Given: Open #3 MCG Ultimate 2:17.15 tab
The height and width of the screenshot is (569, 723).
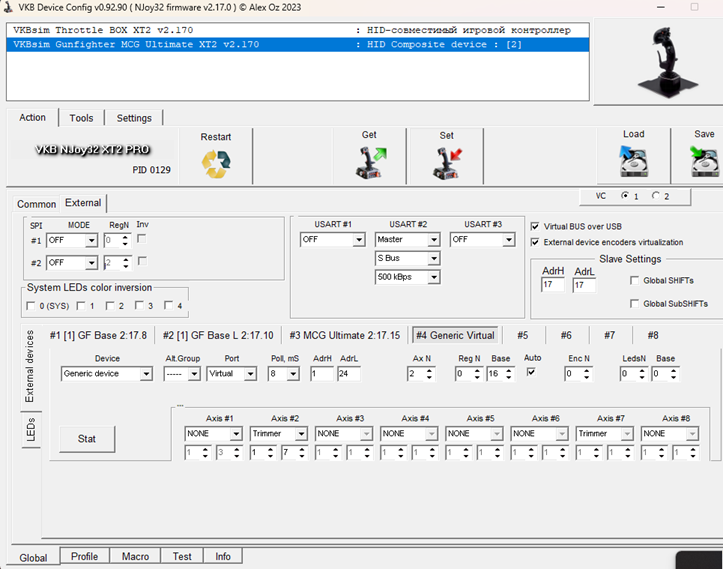Looking at the screenshot, I should [x=344, y=335].
